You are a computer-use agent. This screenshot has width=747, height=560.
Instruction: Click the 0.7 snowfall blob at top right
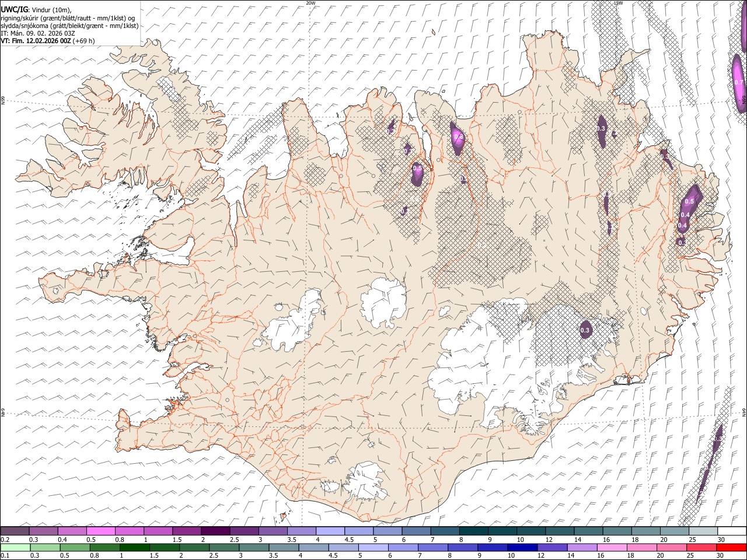(739, 82)
